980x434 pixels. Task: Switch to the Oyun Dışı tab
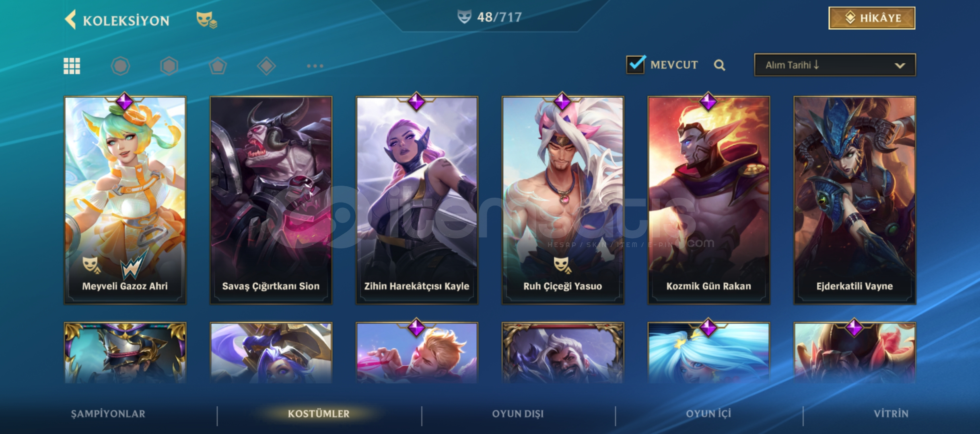pos(518,414)
